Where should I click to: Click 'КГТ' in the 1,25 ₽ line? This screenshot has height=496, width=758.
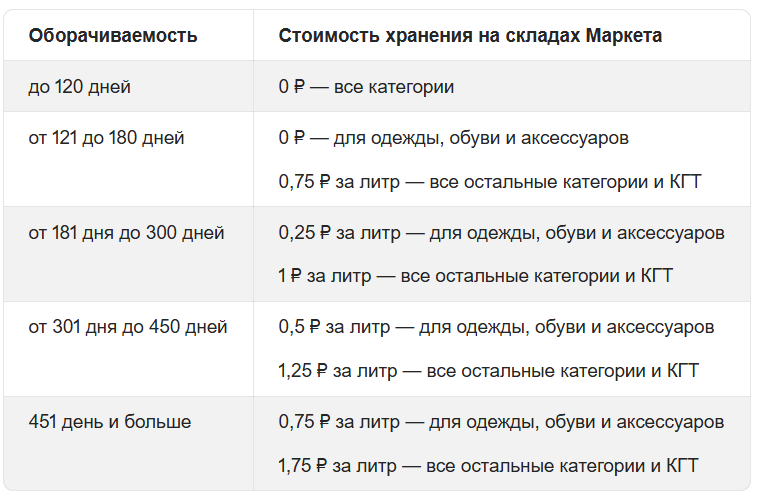tap(681, 371)
